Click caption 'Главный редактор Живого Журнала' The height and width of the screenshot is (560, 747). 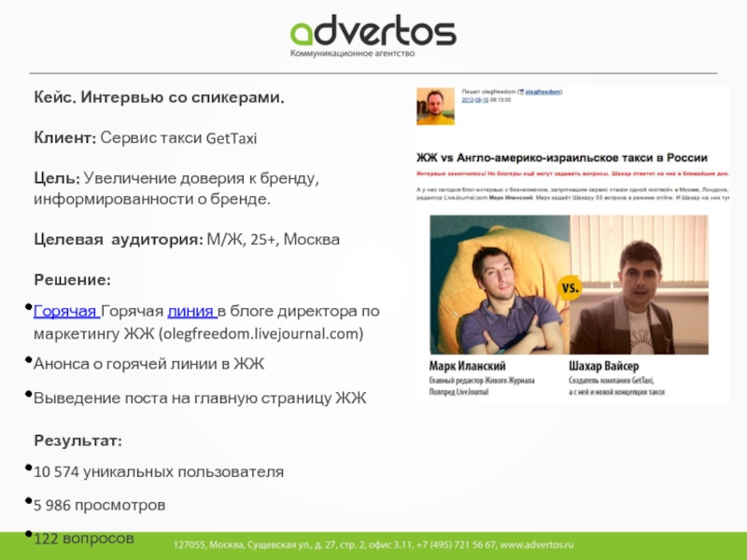(x=482, y=381)
